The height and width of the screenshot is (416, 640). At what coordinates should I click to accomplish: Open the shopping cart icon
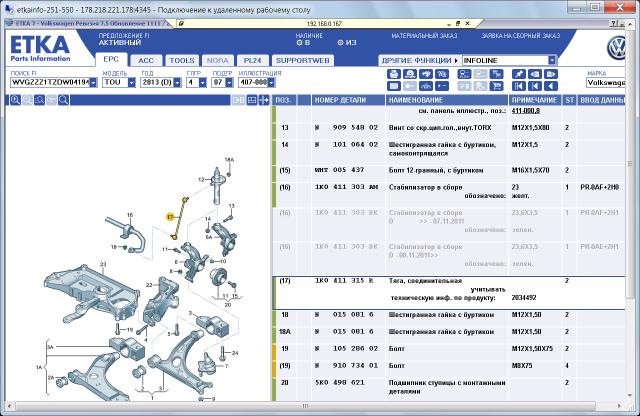click(496, 86)
